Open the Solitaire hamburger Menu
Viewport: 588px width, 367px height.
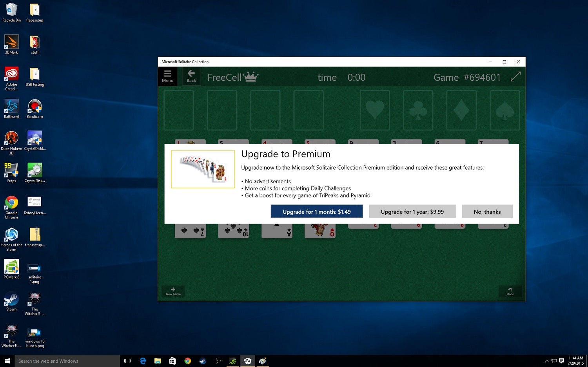point(167,76)
